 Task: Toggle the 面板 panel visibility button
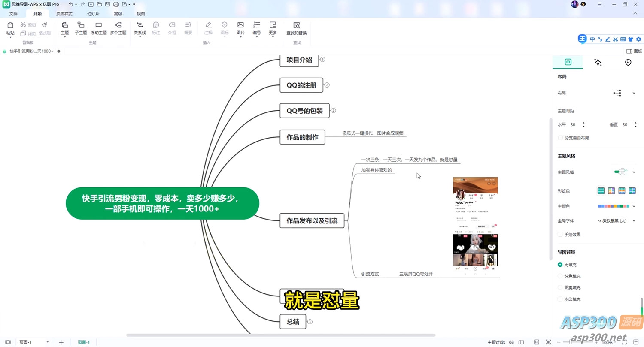[x=634, y=51]
